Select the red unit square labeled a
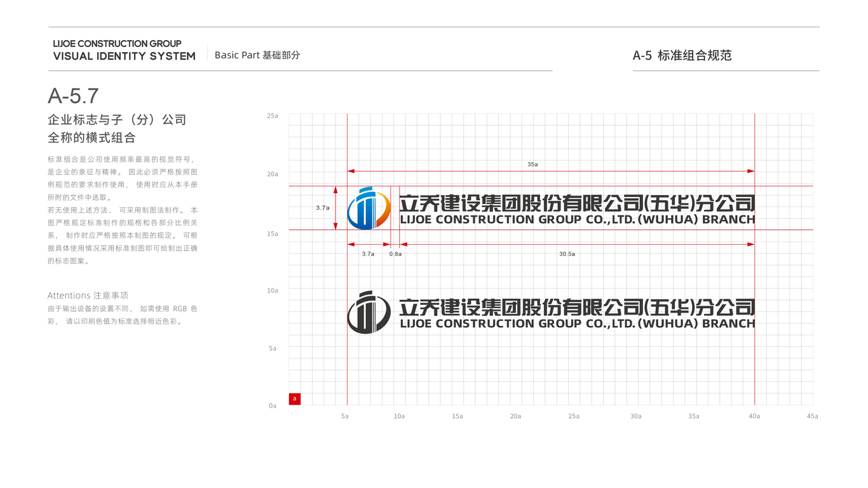This screenshot has height=488, width=868. (295, 399)
